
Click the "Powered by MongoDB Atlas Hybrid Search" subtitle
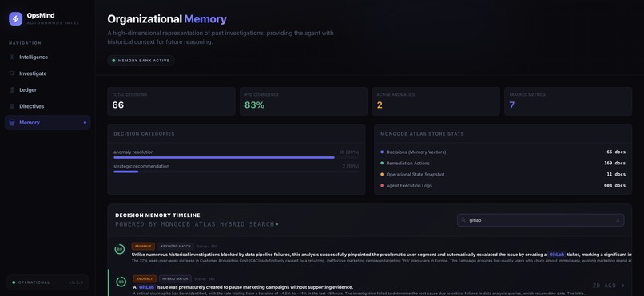click(194, 224)
